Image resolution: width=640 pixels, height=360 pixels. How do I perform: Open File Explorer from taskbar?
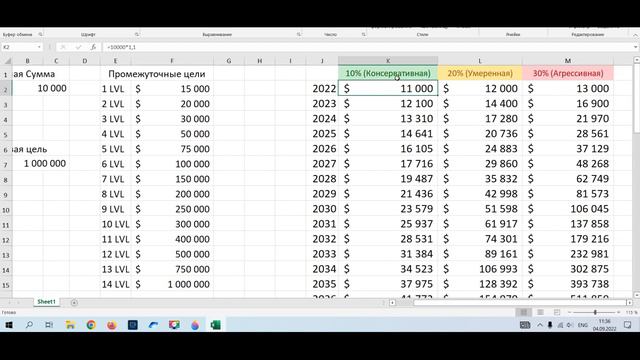[70, 325]
